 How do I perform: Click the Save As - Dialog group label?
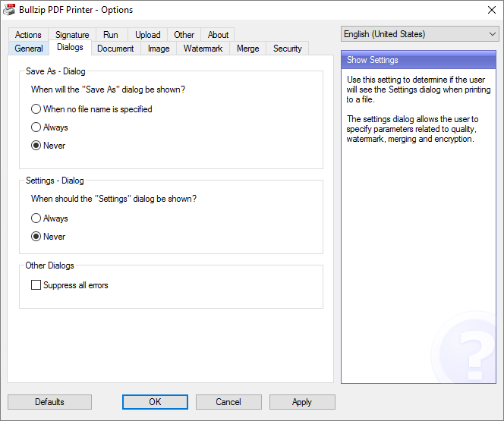click(55, 71)
